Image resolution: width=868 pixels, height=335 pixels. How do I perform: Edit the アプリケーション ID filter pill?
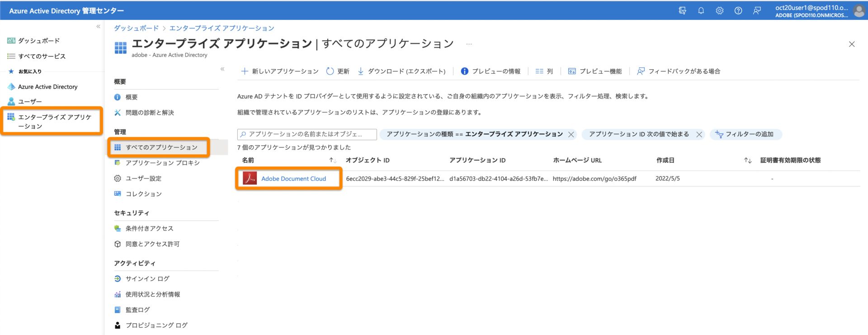(x=639, y=134)
